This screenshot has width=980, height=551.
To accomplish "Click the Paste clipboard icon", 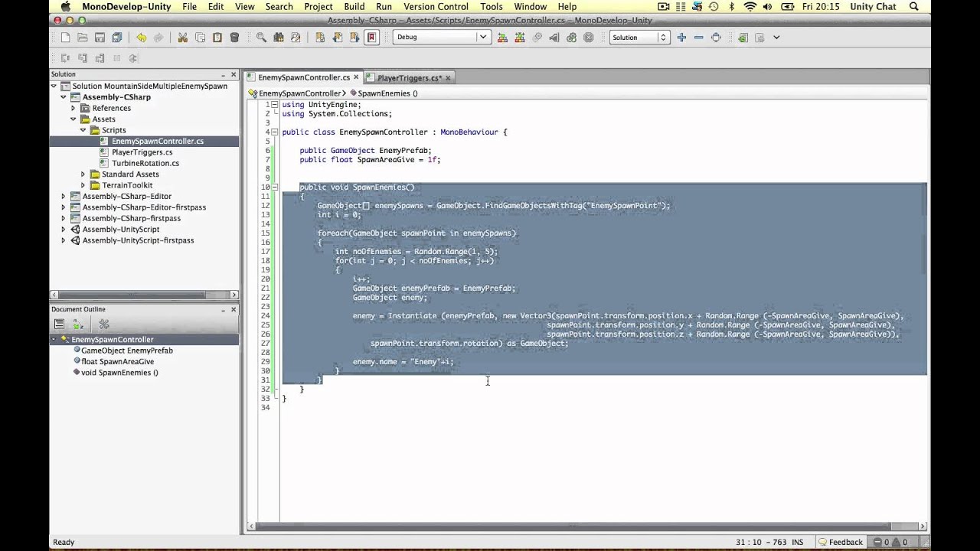I will click(x=217, y=37).
